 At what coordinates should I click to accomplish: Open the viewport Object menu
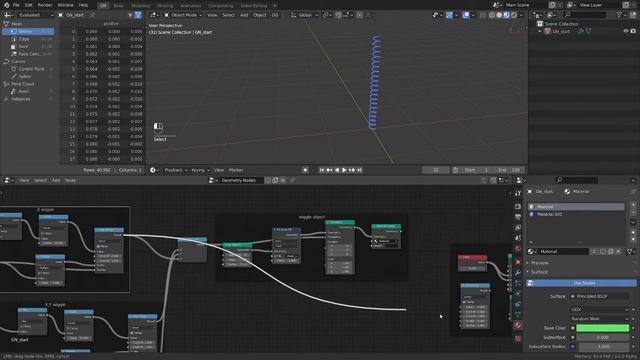(260, 15)
